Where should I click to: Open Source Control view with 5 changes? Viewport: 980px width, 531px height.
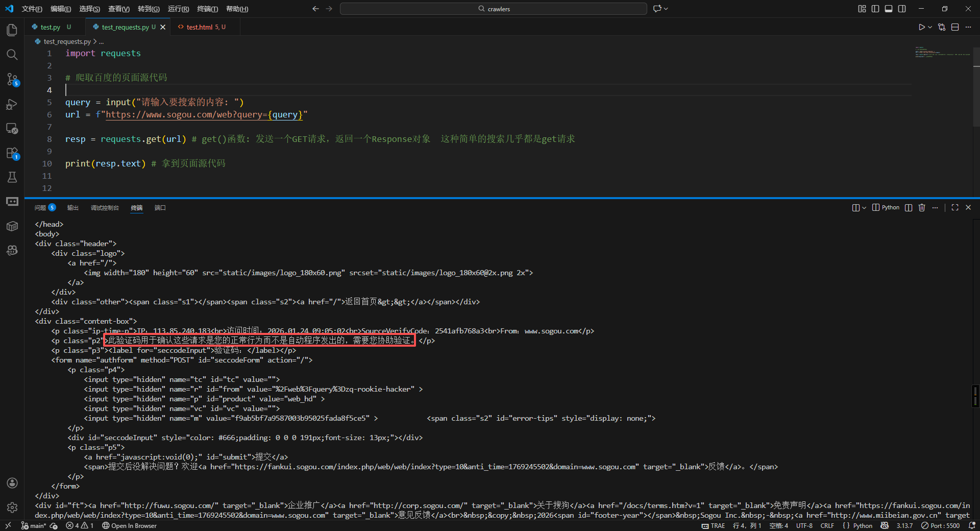click(x=12, y=79)
